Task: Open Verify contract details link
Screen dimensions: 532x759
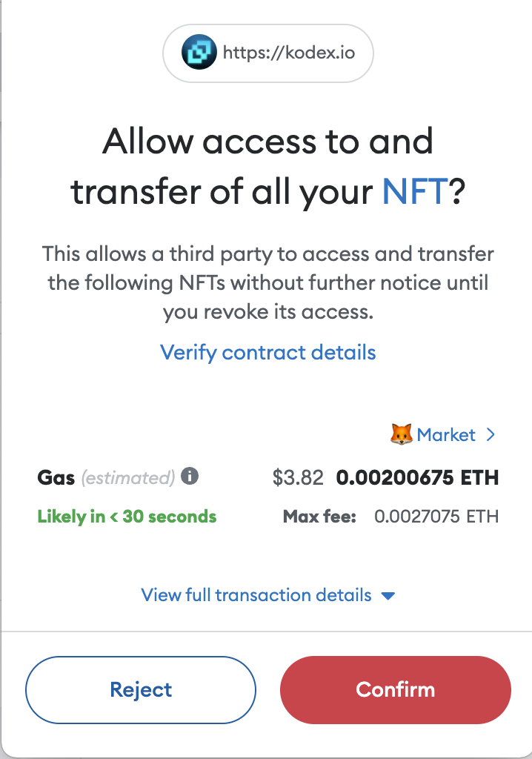Action: pyautogui.click(x=268, y=352)
